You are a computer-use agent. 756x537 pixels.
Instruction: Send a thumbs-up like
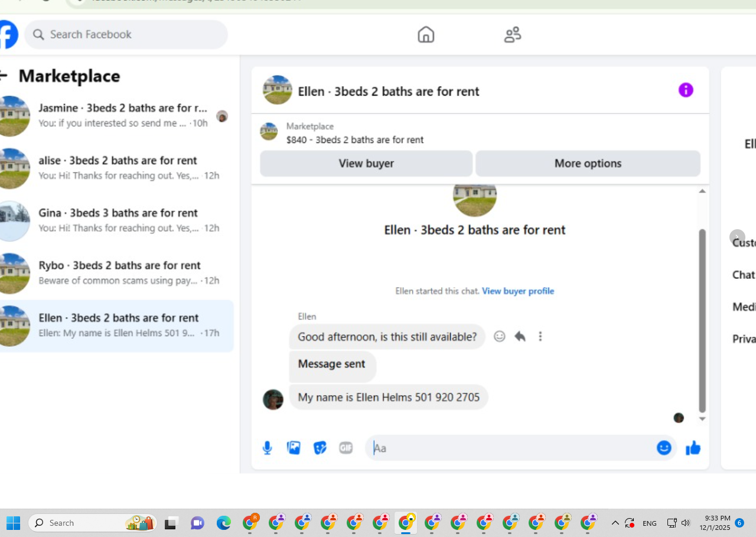693,448
